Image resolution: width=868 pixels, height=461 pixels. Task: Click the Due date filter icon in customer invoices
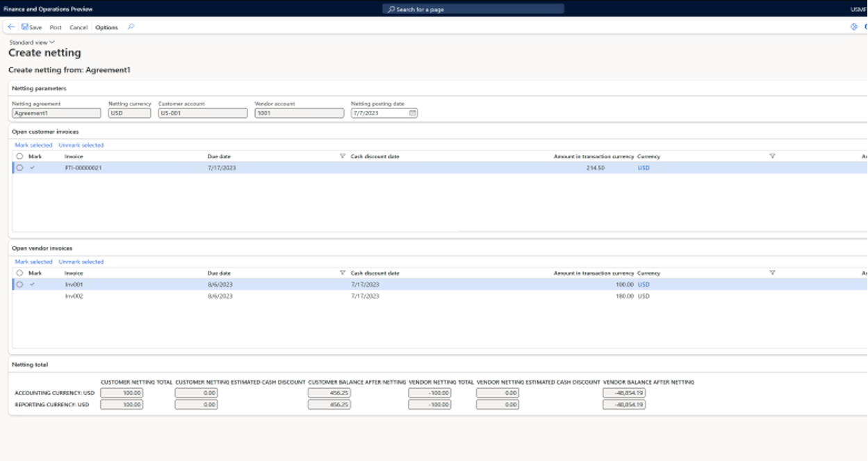tap(342, 156)
